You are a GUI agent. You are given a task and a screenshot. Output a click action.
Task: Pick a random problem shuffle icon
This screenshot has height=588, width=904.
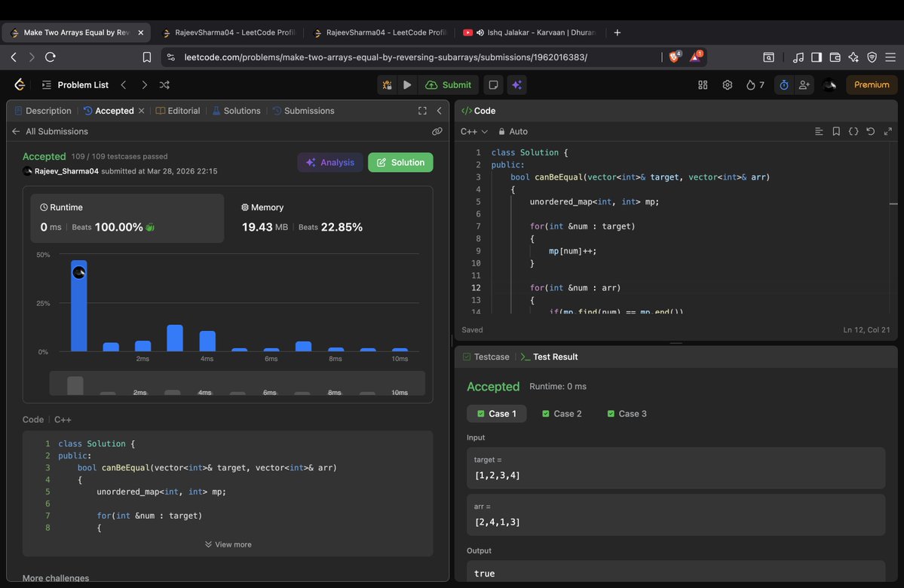pos(164,84)
